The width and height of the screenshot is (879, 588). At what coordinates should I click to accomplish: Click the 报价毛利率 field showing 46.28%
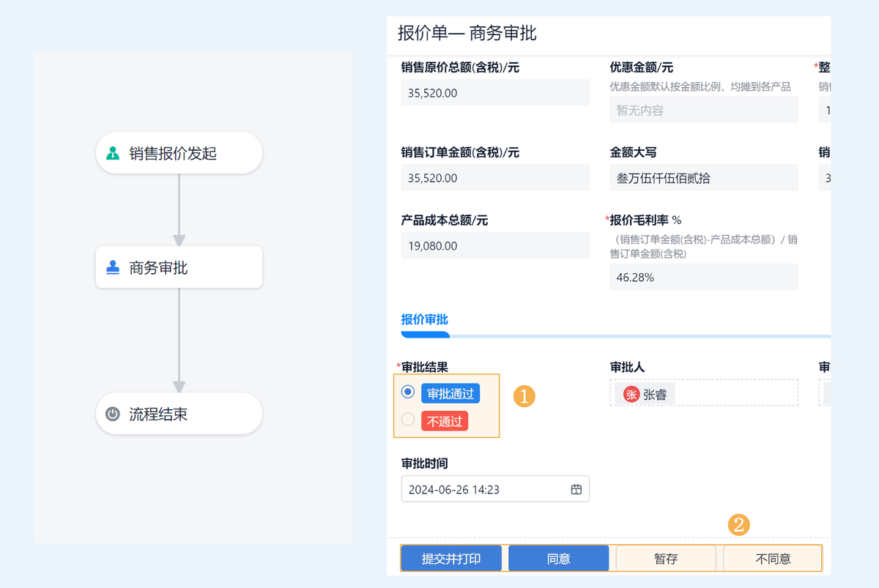pyautogui.click(x=704, y=278)
